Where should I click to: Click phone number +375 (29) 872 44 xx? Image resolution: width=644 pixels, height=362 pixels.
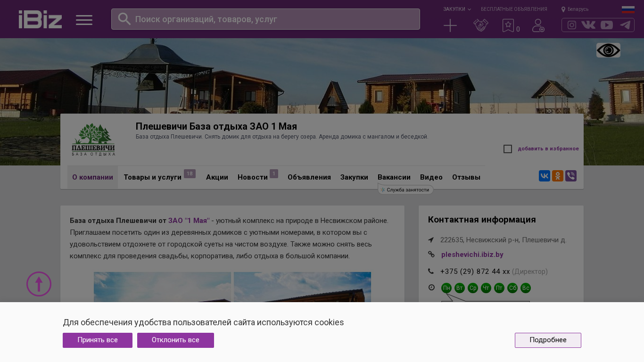click(475, 271)
